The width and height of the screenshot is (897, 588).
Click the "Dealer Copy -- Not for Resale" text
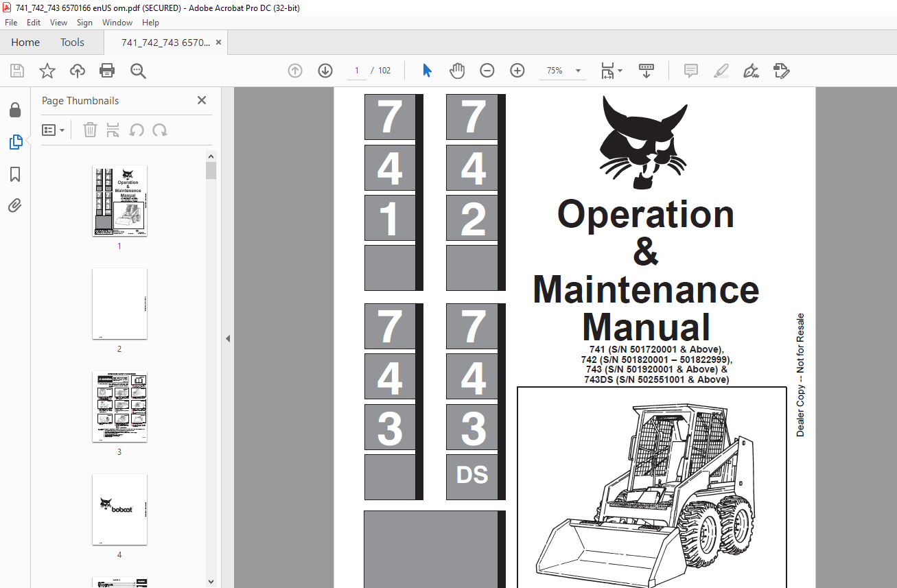800,375
